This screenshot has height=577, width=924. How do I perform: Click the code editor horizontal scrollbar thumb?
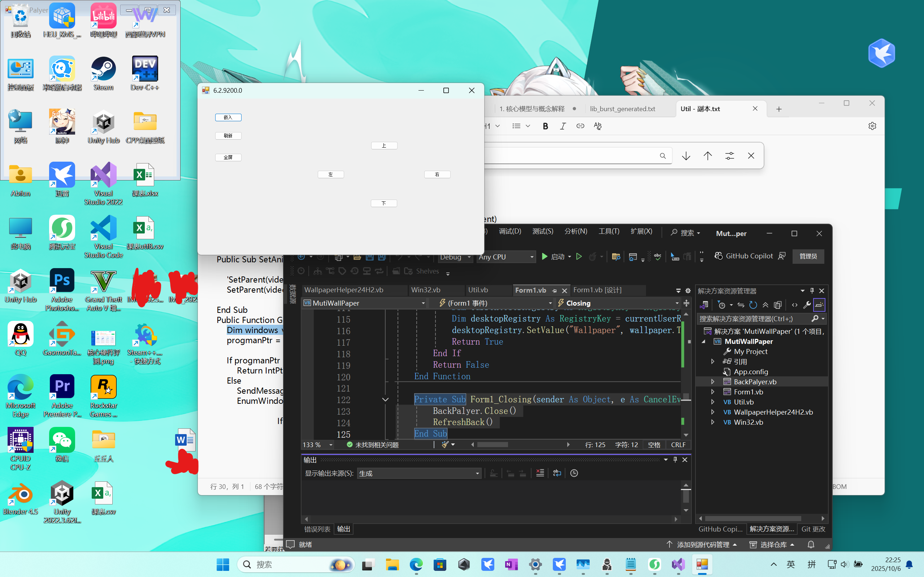tap(493, 445)
